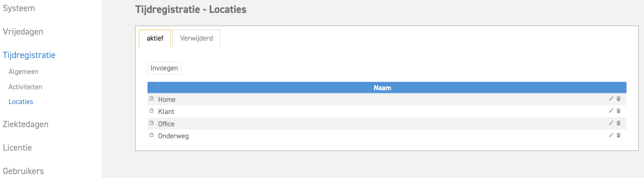Expand the Vrijedagen menu section
This screenshot has height=178, width=644.
23,32
